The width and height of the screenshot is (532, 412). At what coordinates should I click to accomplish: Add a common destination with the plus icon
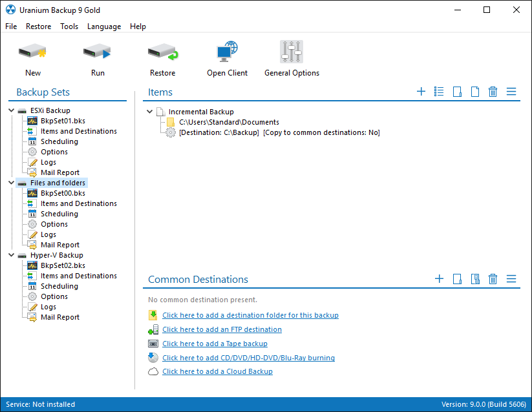pyautogui.click(x=439, y=279)
